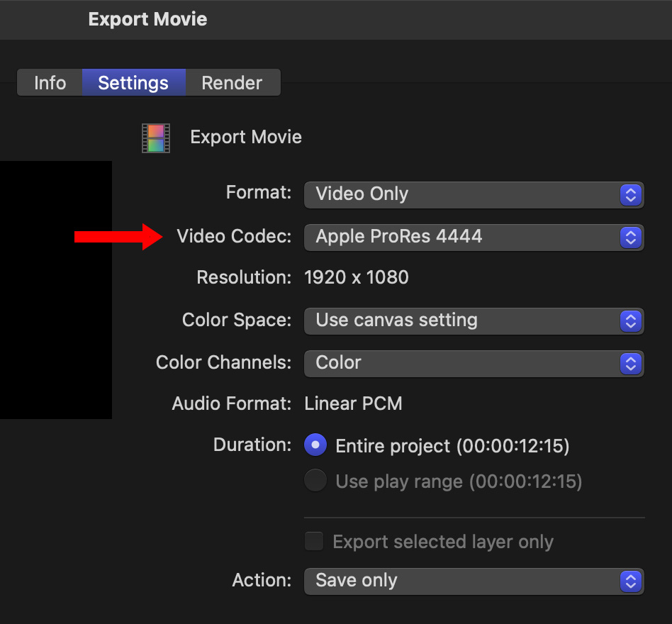Click the black preview thumbnail
Screen dimensions: 672x624
[x=55, y=289]
